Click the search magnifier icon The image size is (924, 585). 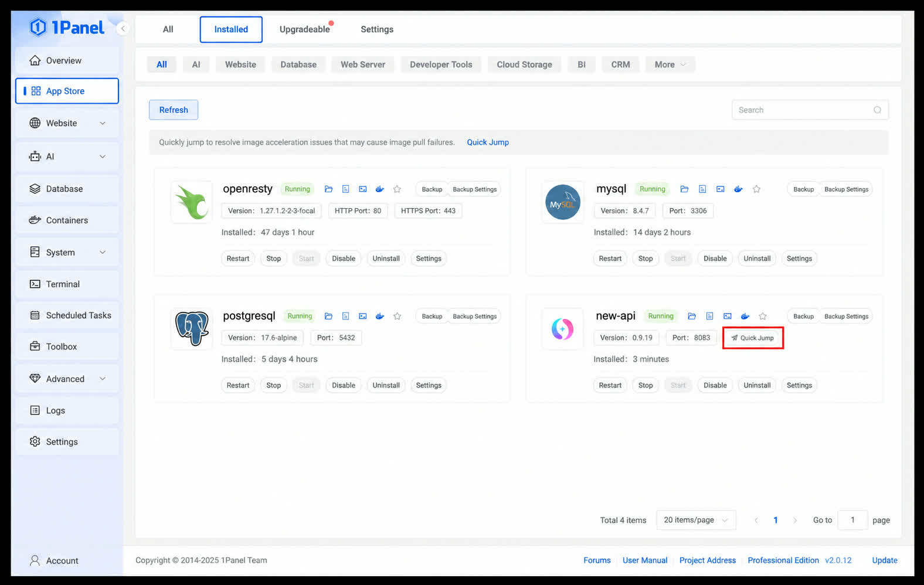[x=877, y=110]
